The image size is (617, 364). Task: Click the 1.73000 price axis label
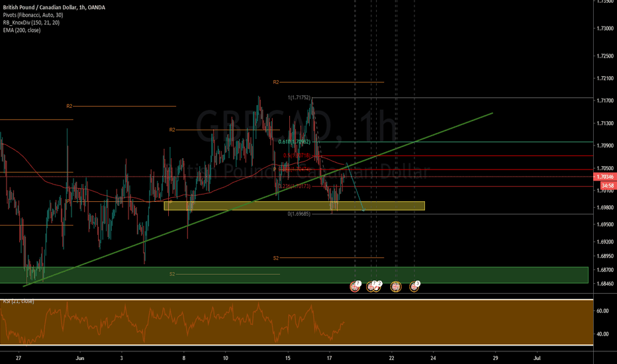point(605,28)
